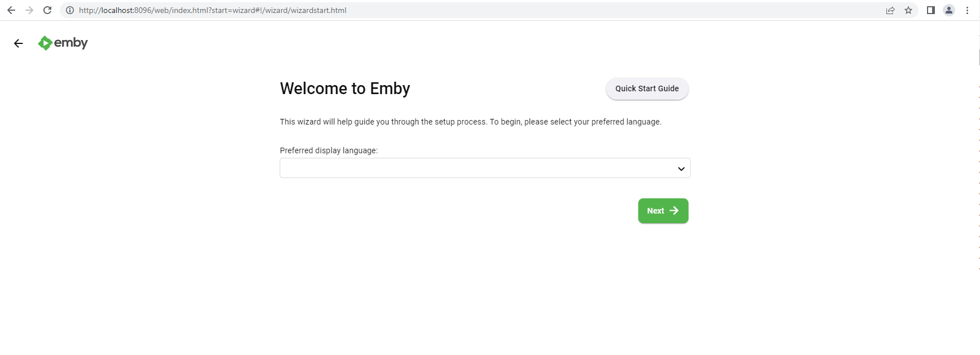
Task: Open the Quick Start Guide
Action: pos(647,88)
